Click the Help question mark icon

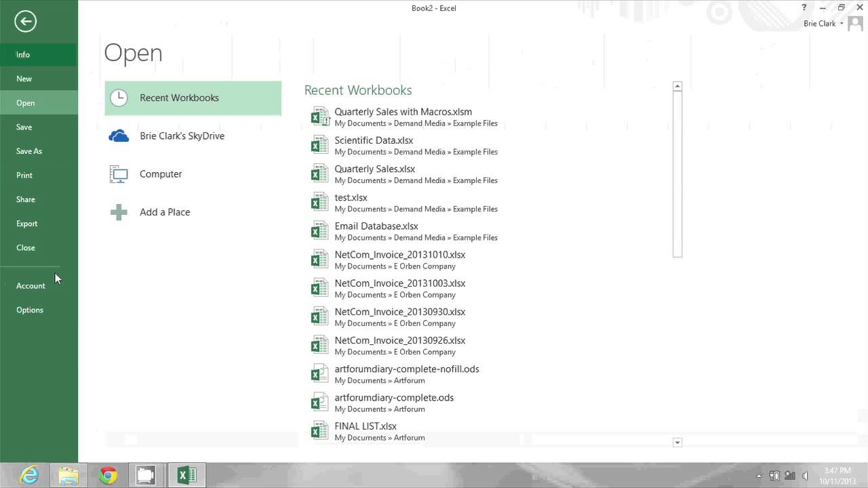pyautogui.click(x=804, y=7)
